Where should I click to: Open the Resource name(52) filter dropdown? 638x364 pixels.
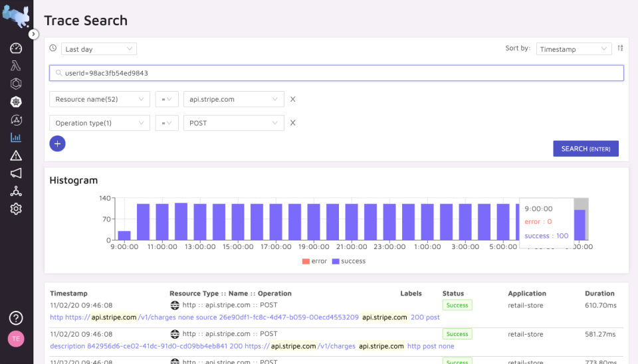[x=100, y=99]
